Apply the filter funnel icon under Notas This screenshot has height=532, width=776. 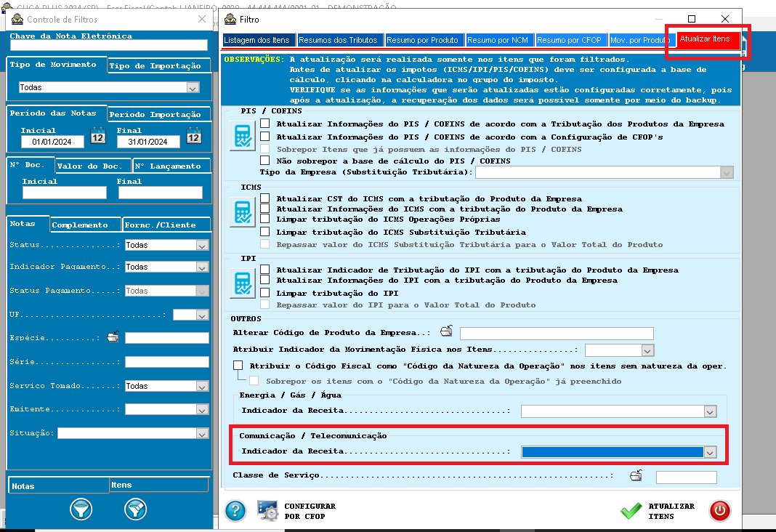point(81,509)
